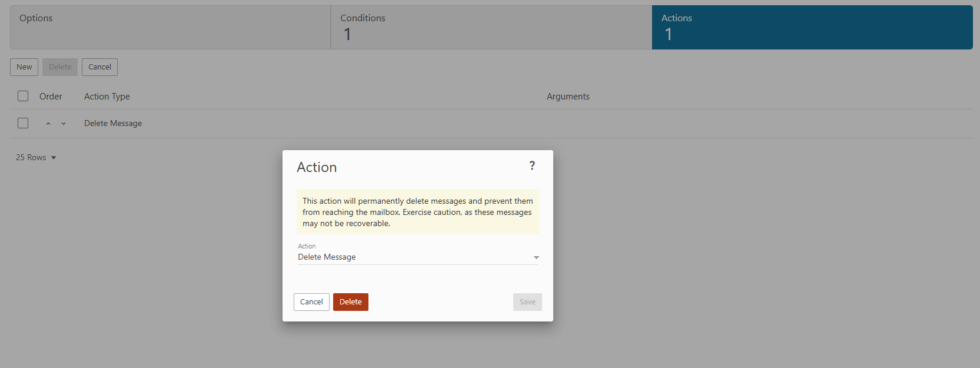The height and width of the screenshot is (368, 980).
Task: Open the Delete Message entry in the table
Action: [113, 124]
